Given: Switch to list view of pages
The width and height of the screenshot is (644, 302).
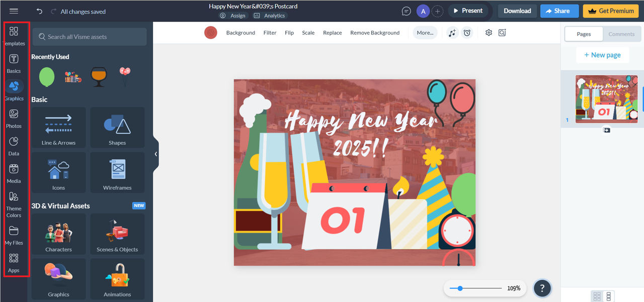Looking at the screenshot, I should pos(609,296).
